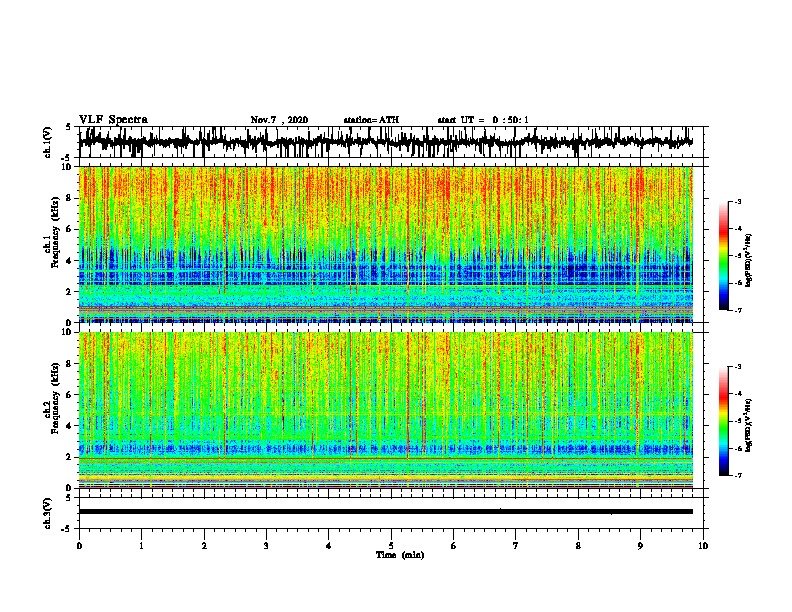
Task: Click the "4" kHz tick of ch.1 spectrogram
Action: point(70,261)
